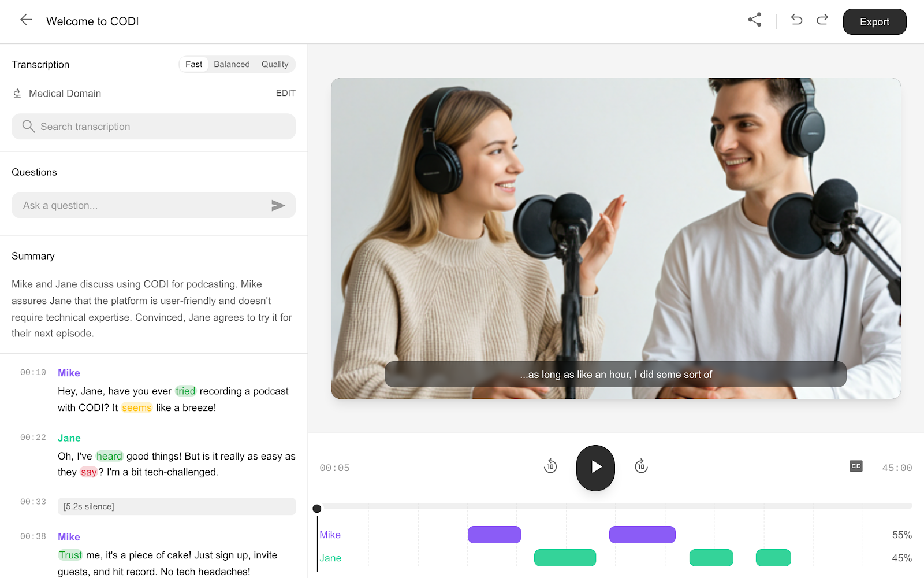Screen dimensions: 924x578
Task: Click the undo icon
Action: [x=796, y=19]
